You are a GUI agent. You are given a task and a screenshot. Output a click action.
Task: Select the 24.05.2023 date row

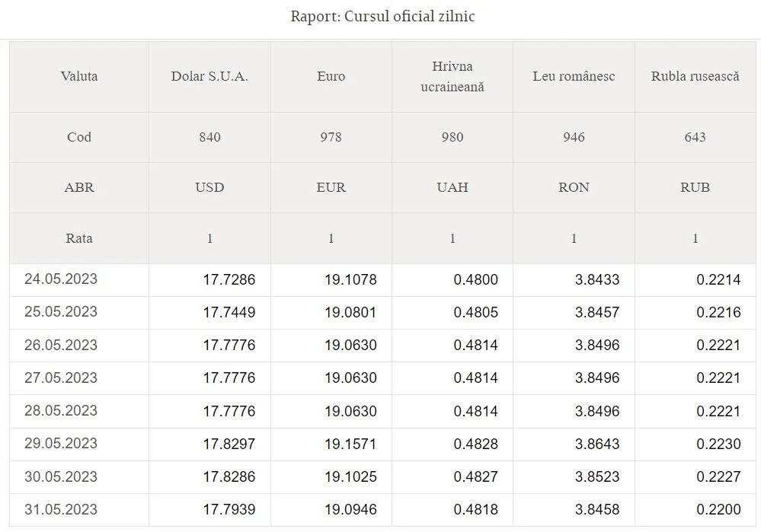(x=382, y=280)
